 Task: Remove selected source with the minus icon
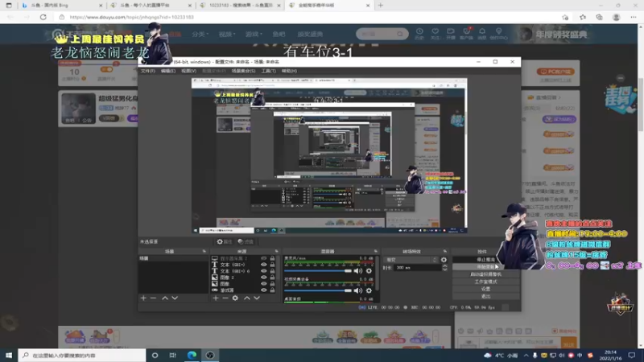pyautogui.click(x=225, y=298)
